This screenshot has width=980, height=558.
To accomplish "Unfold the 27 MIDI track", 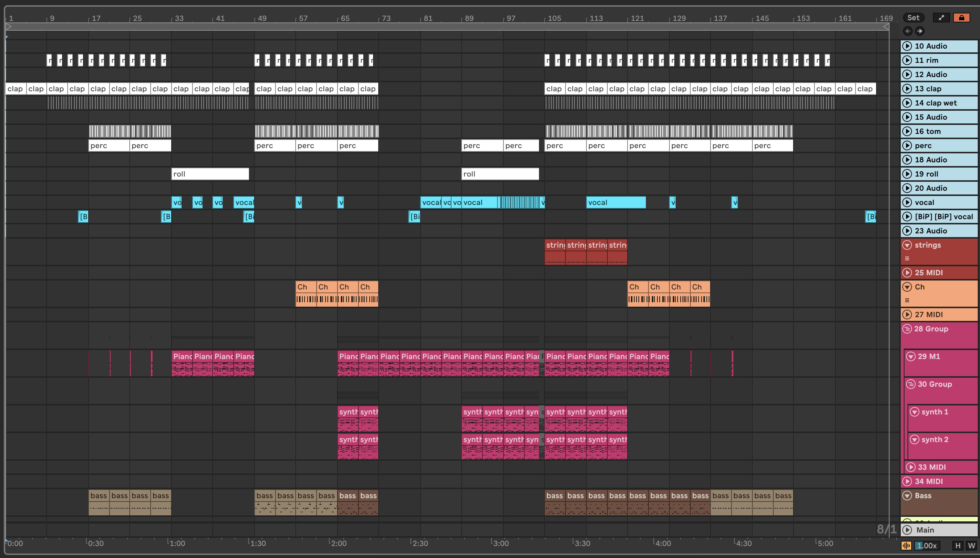I will coord(906,314).
